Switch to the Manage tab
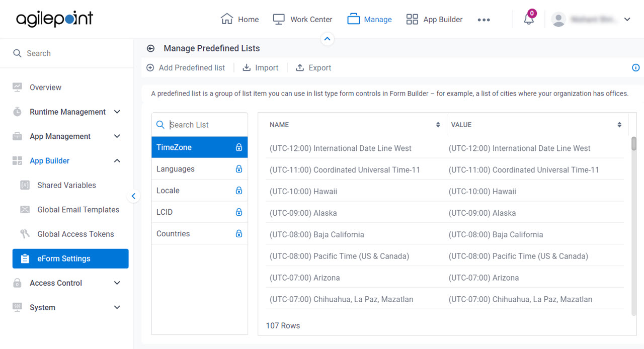 369,19
